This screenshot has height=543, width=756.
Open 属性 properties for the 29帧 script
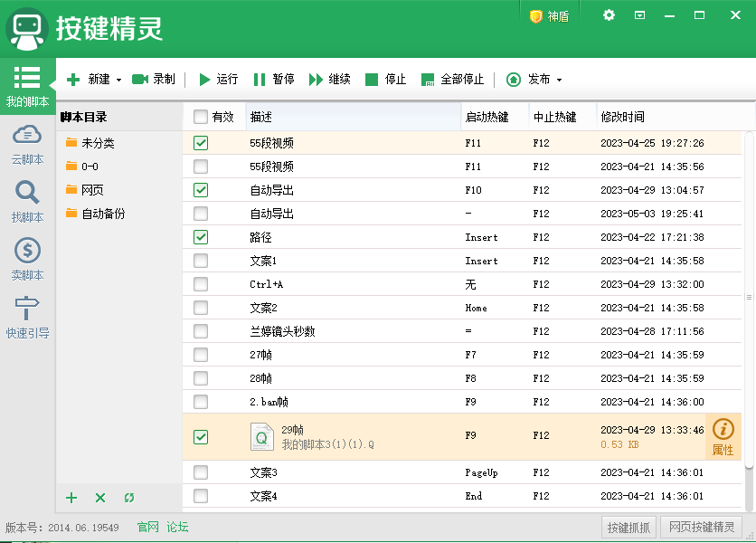[723, 437]
